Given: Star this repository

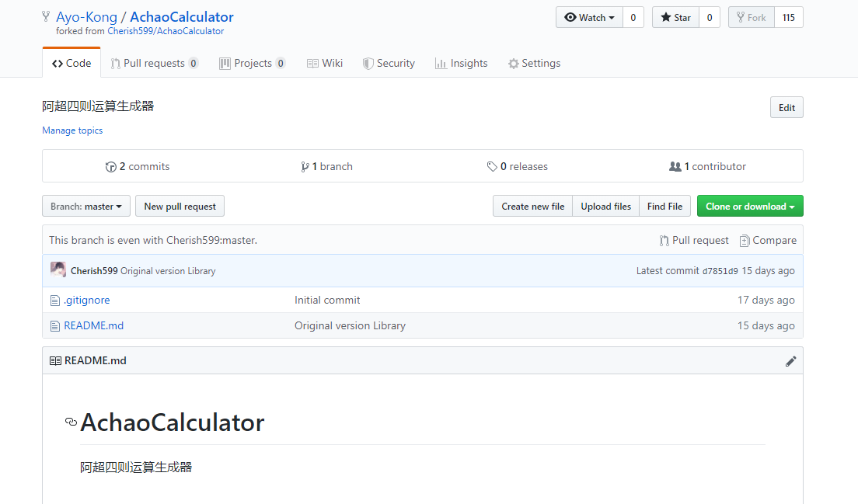Looking at the screenshot, I should (675, 18).
